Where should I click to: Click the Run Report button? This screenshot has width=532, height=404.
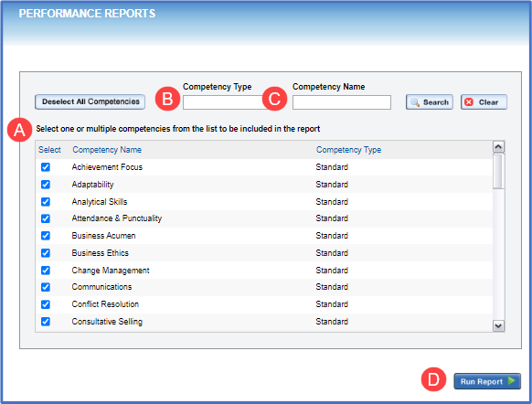pyautogui.click(x=487, y=381)
